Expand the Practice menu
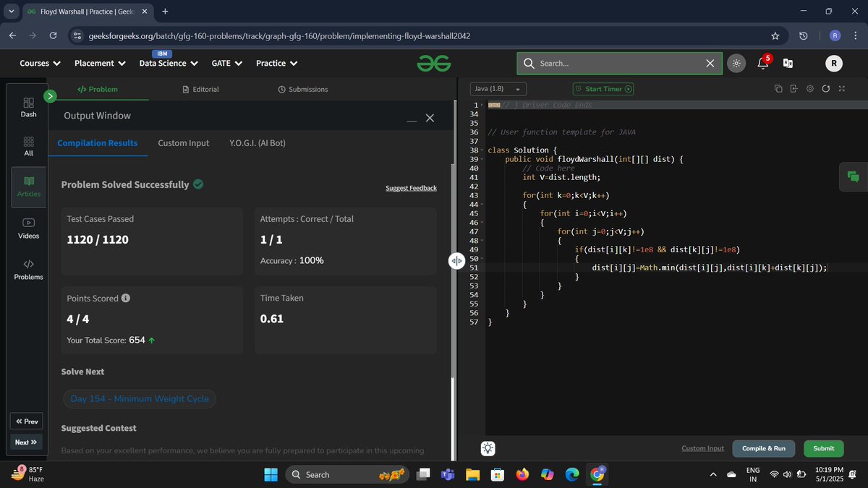This screenshot has width=868, height=488. (x=276, y=63)
